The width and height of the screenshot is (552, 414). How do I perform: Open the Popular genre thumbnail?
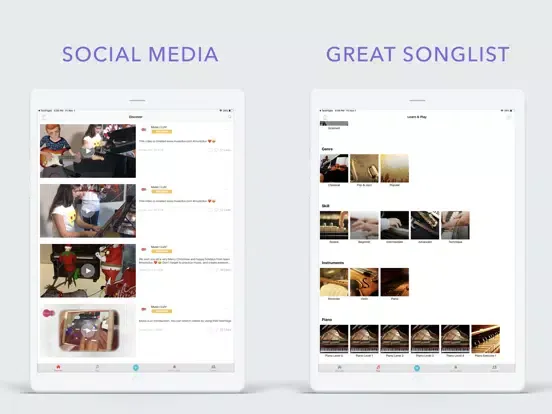[395, 168]
